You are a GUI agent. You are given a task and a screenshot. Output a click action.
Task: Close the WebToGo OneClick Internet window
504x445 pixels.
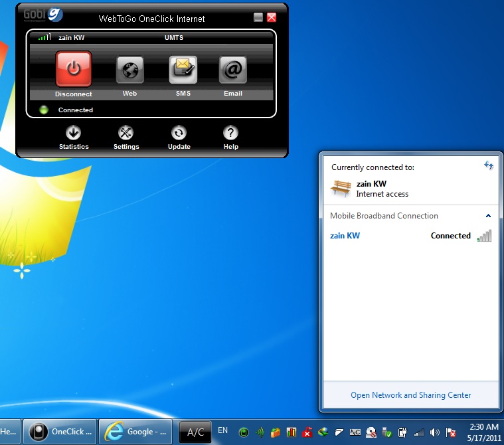[272, 17]
